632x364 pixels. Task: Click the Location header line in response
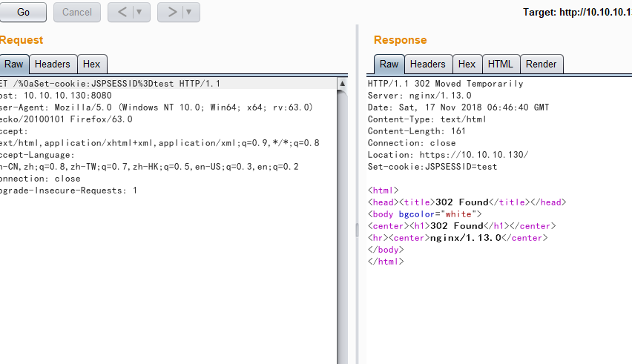448,155
